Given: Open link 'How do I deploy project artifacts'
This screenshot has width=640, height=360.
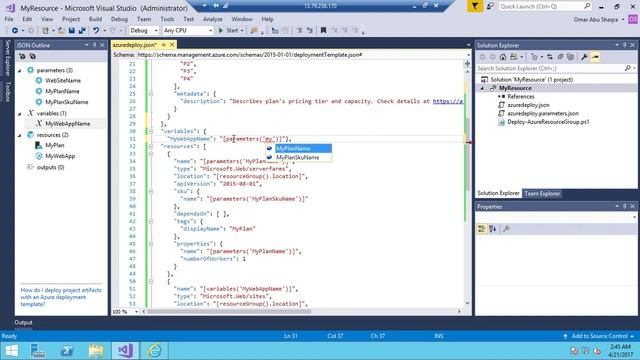Looking at the screenshot, I should point(61,297).
